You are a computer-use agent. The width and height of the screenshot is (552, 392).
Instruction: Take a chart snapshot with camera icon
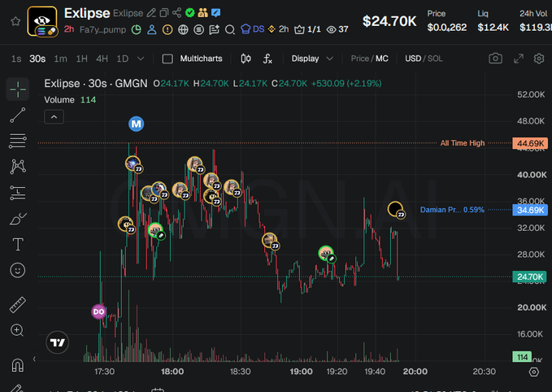pos(495,59)
